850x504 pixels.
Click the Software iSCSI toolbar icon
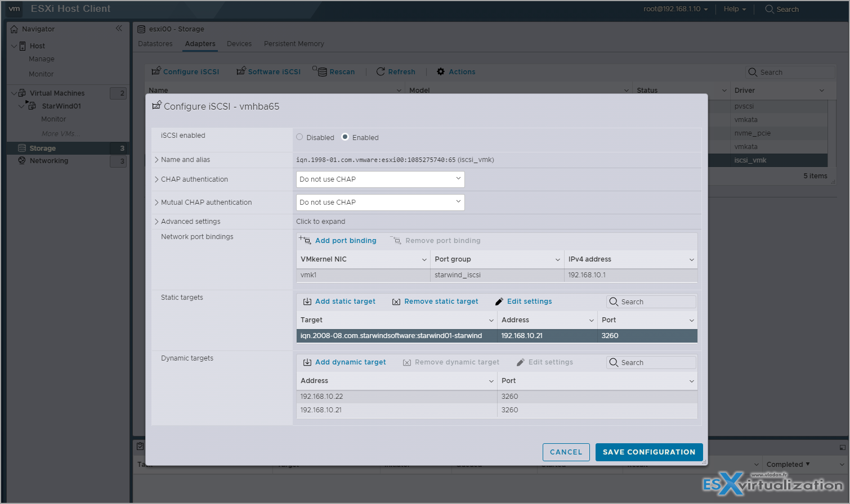(241, 71)
